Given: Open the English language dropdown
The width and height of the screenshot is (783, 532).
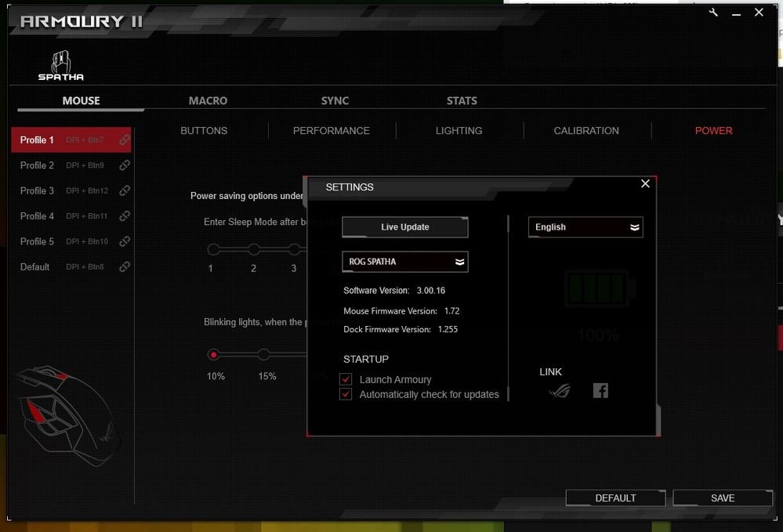Looking at the screenshot, I should tap(585, 227).
